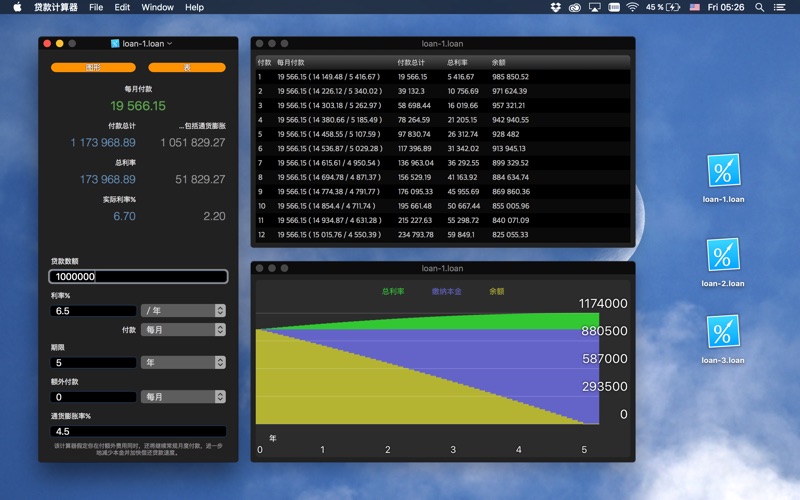Open the loan-3.loan desktop file icon
Viewport: 800px width, 500px height.
(722, 332)
